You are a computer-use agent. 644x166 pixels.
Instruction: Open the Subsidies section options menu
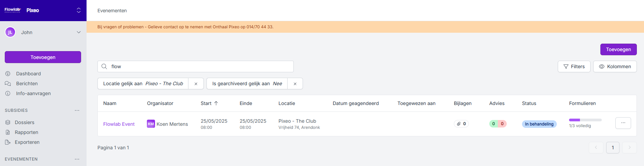point(77,110)
